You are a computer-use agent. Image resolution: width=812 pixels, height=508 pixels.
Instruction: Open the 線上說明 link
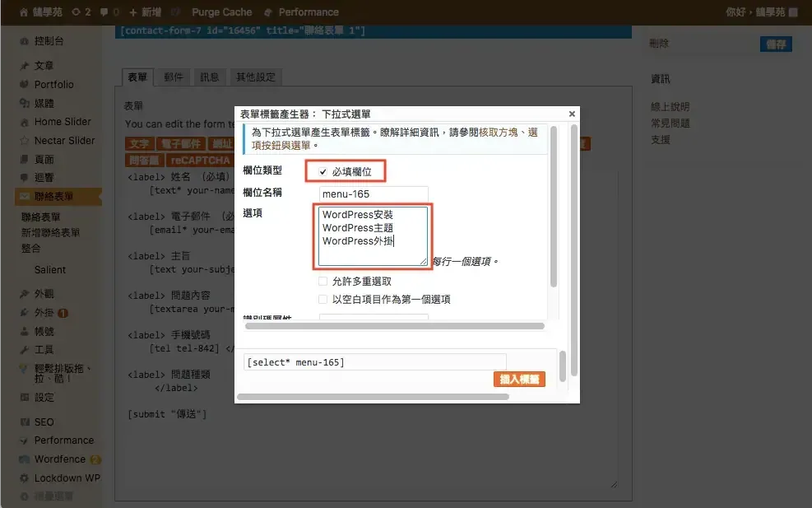(670, 107)
